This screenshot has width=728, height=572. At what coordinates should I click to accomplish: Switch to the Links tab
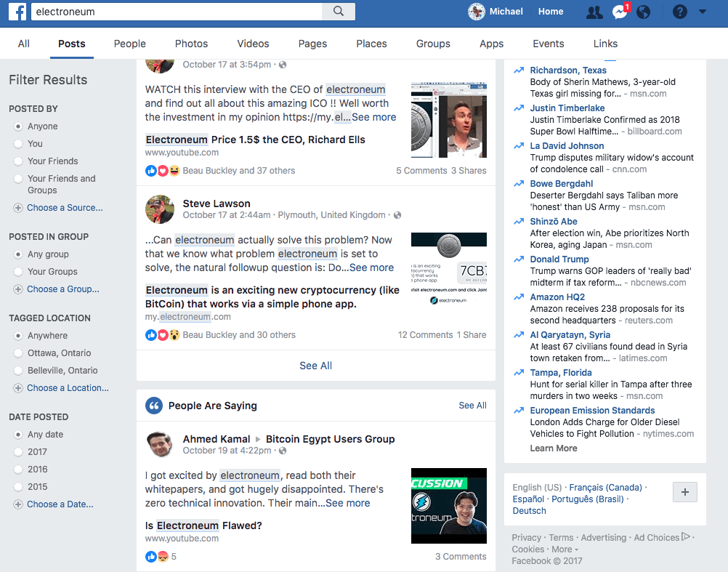coord(605,44)
